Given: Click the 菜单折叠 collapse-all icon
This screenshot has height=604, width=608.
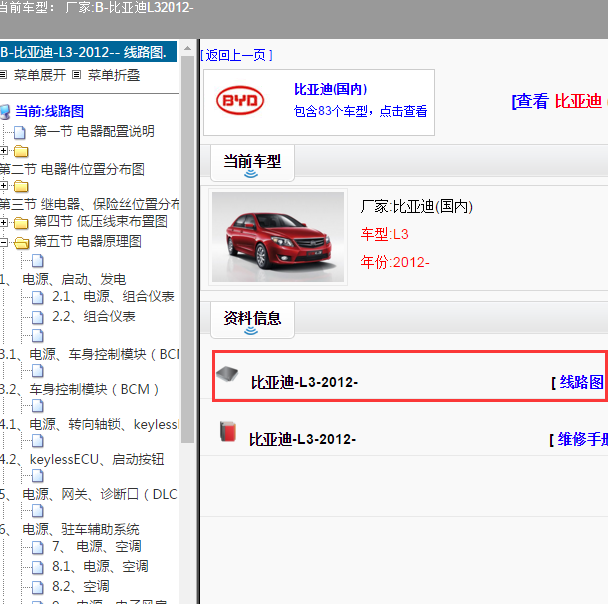Looking at the screenshot, I should point(77,74).
